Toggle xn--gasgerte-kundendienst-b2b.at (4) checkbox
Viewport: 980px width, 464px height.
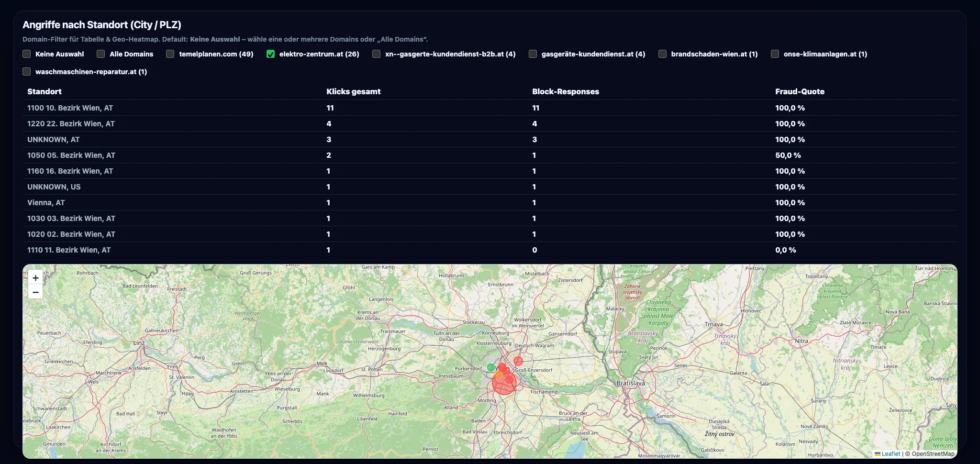pos(377,54)
